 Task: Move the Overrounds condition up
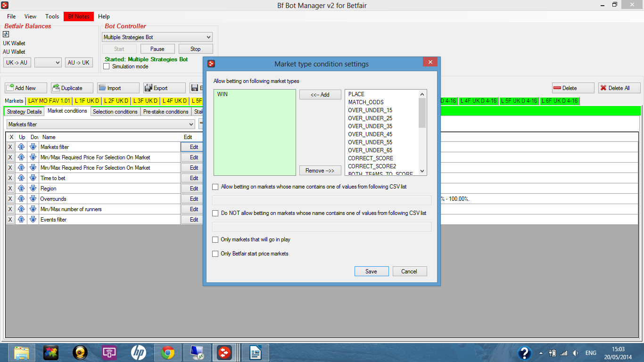click(21, 199)
